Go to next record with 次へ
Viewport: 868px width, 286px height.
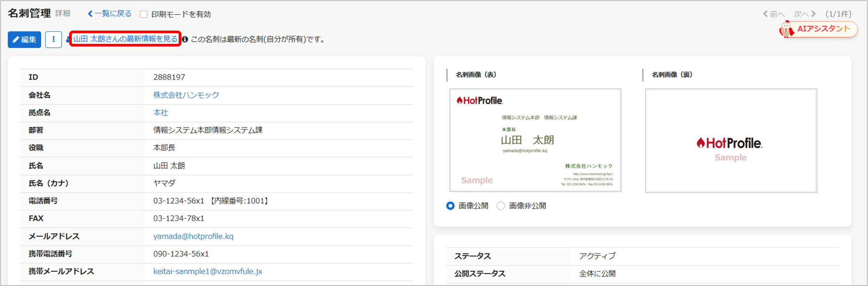pos(805,14)
